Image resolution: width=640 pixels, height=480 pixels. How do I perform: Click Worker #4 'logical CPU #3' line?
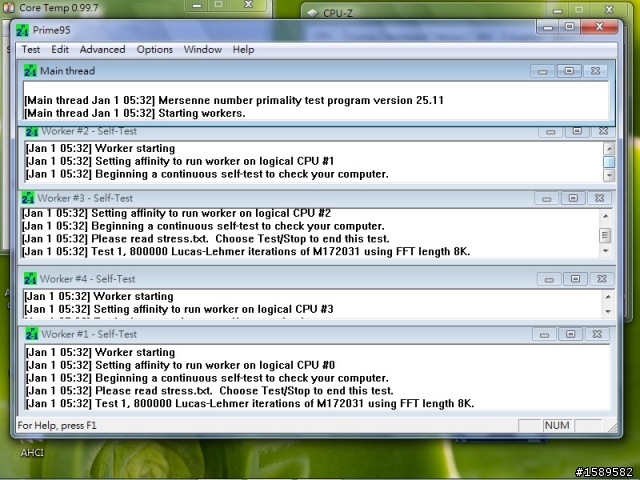pyautogui.click(x=179, y=309)
